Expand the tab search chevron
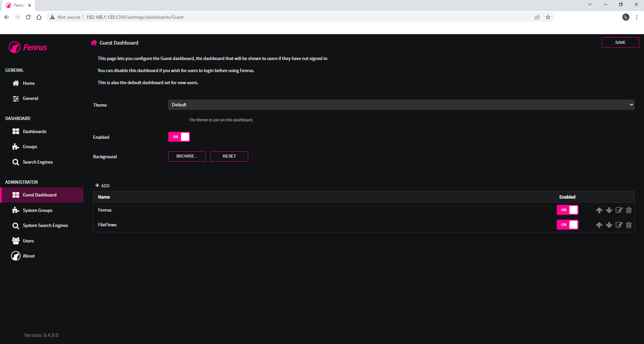The height and width of the screenshot is (344, 644). 590,5
